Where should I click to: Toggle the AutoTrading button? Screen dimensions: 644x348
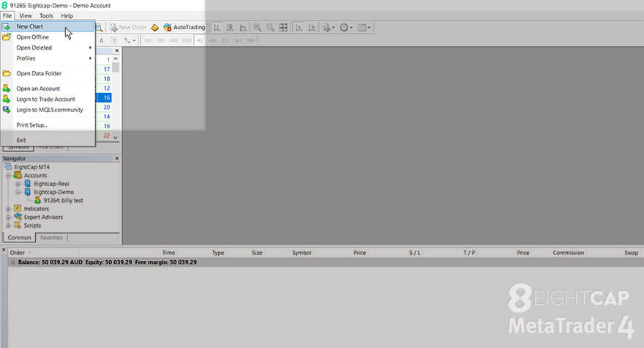tap(184, 27)
